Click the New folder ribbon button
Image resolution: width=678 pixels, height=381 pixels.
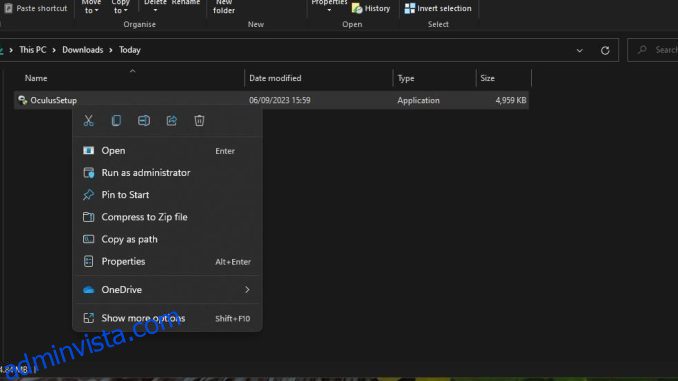click(x=224, y=7)
